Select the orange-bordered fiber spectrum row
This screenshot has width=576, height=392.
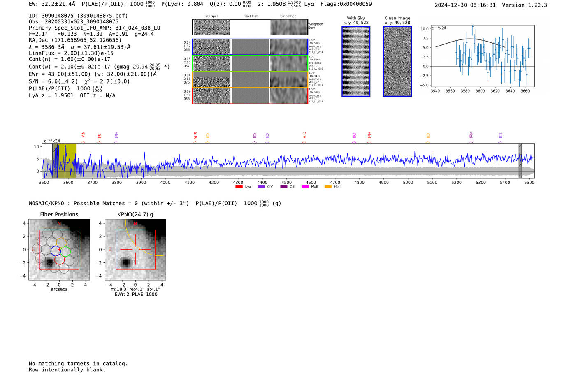(x=250, y=79)
